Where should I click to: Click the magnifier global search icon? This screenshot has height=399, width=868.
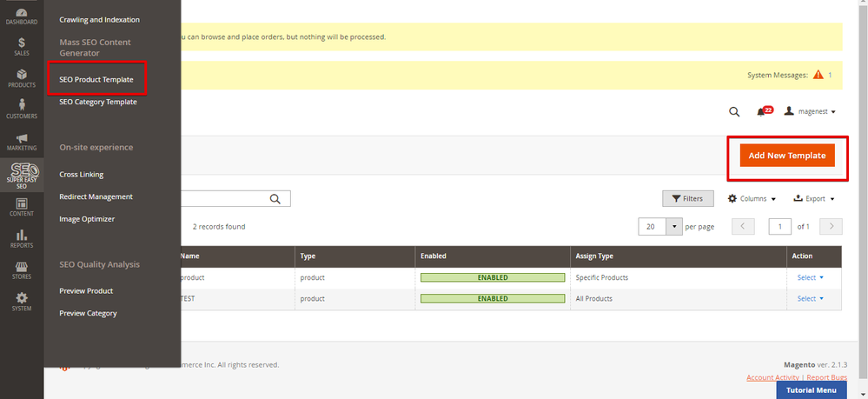(x=734, y=112)
